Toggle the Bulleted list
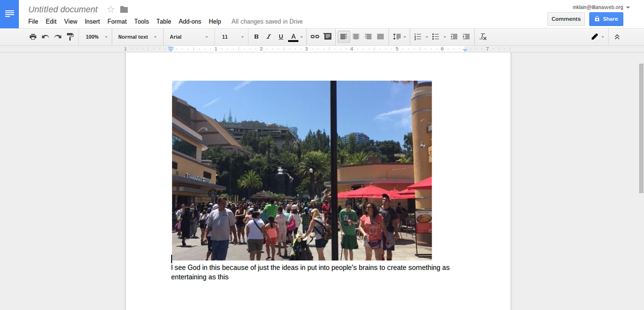The image size is (644, 310). [436, 37]
